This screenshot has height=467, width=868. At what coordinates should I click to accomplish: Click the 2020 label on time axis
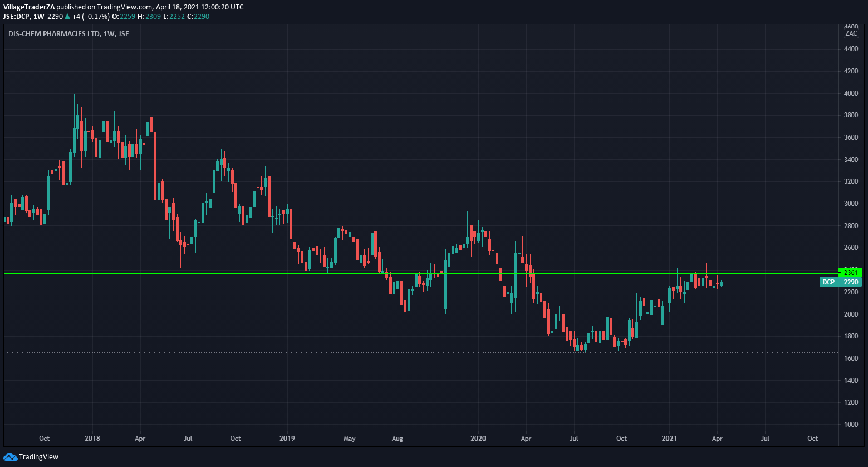[x=478, y=439]
